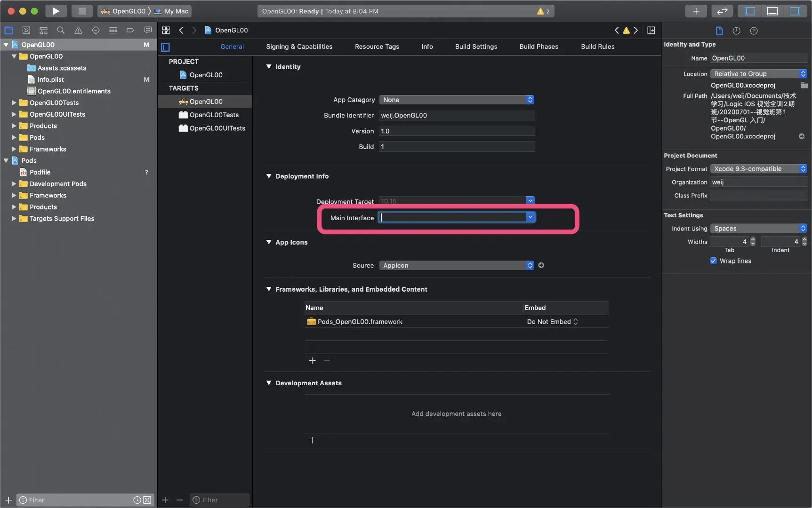Viewport: 812px width, 508px height.
Task: Click the Build number field
Action: [457, 147]
